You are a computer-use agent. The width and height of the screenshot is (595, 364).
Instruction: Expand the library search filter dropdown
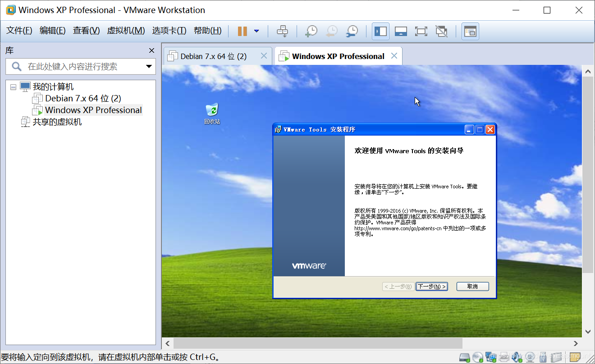pos(149,67)
